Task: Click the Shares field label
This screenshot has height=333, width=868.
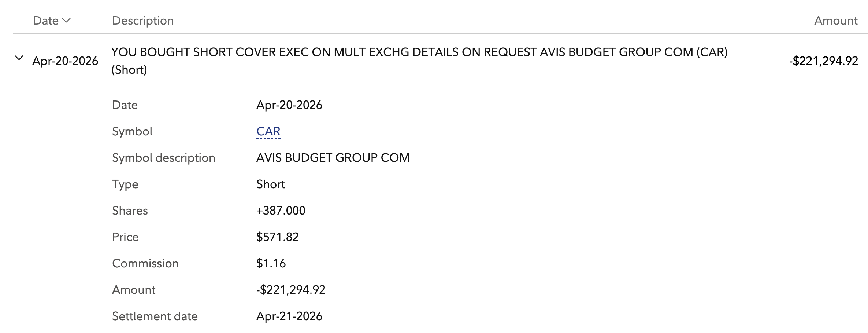Action: pos(130,211)
